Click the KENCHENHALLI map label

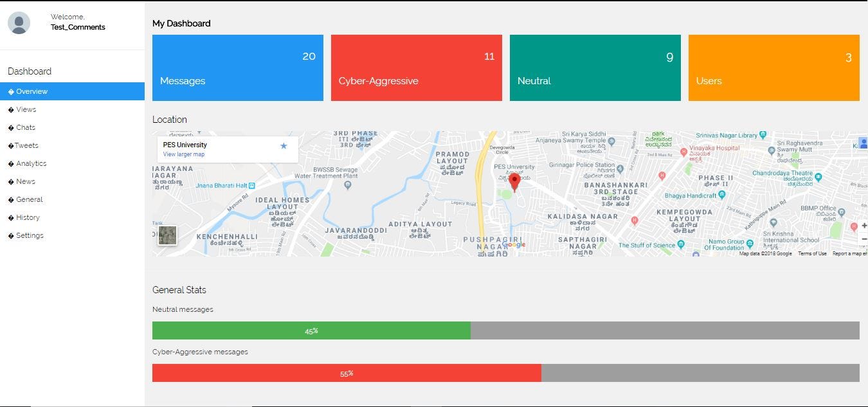click(227, 237)
